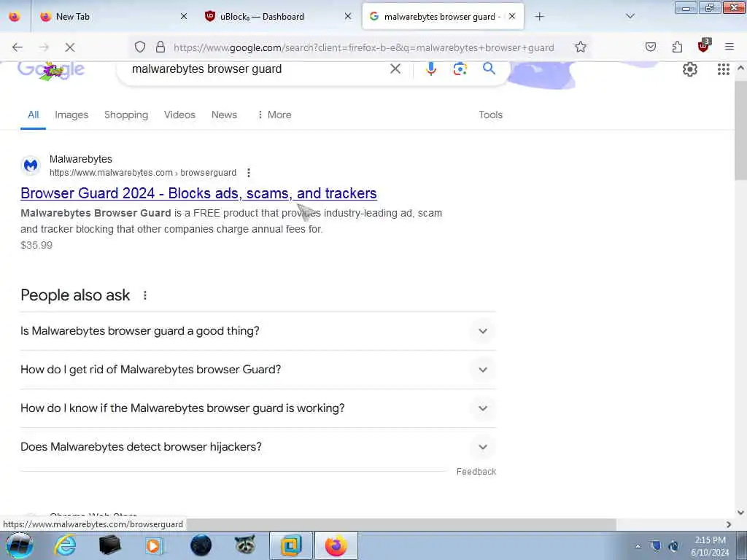The height and width of the screenshot is (560, 747).
Task: Close the malwarebytes browser guard tab
Action: point(512,17)
